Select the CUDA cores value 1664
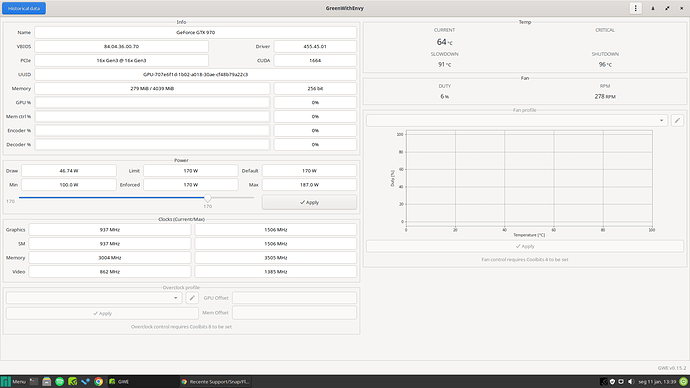The height and width of the screenshot is (388, 690). tap(315, 60)
